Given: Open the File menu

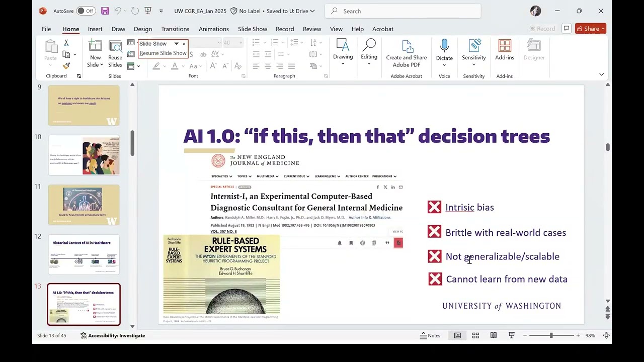Looking at the screenshot, I should pos(46,29).
